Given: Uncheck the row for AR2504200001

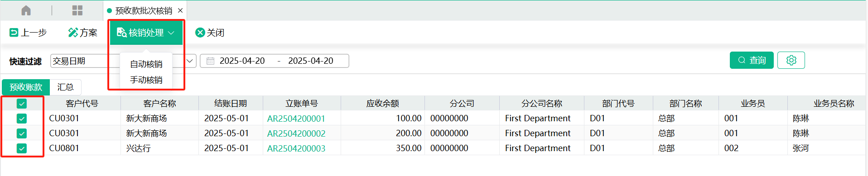Looking at the screenshot, I should click(22, 119).
